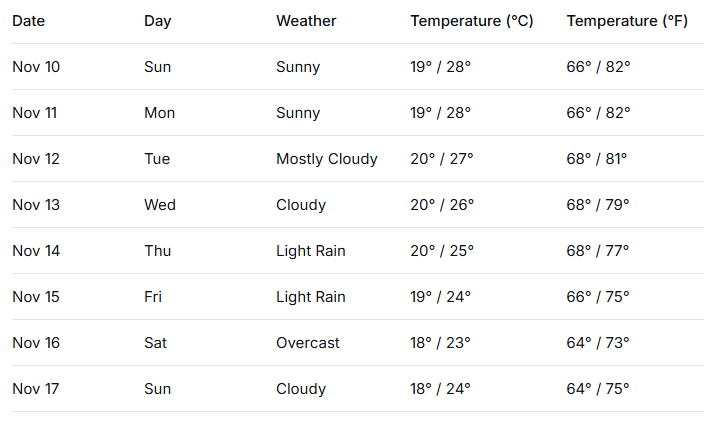Screen dimensions: 726x431
Task: Select the Overcast weather cell
Action: pos(308,343)
